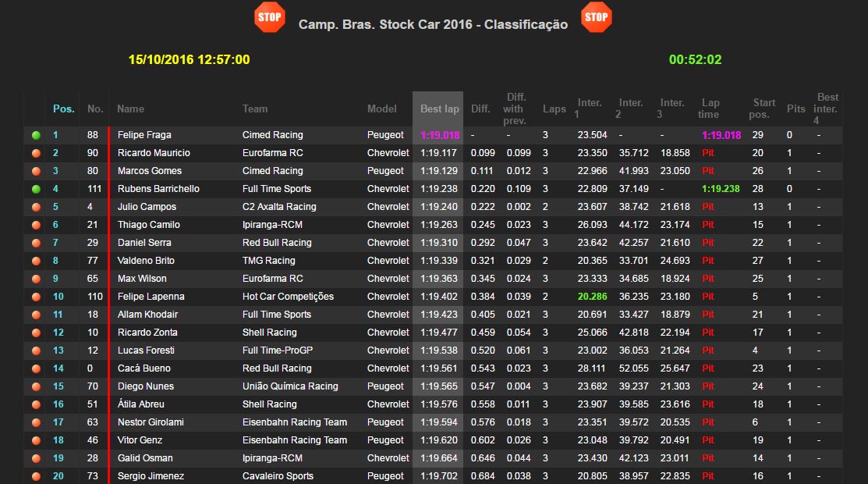
Task: Click the Diff. with prev. column header
Action: (x=515, y=109)
